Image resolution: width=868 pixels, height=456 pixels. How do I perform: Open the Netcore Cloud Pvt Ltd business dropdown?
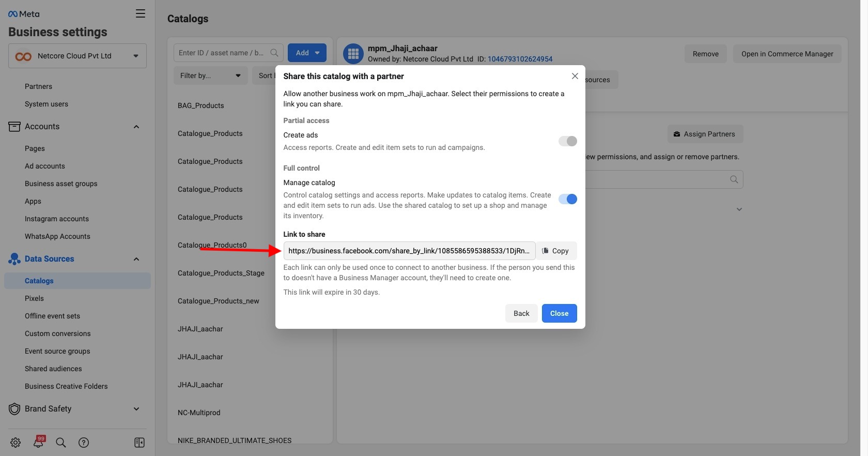pyautogui.click(x=78, y=56)
